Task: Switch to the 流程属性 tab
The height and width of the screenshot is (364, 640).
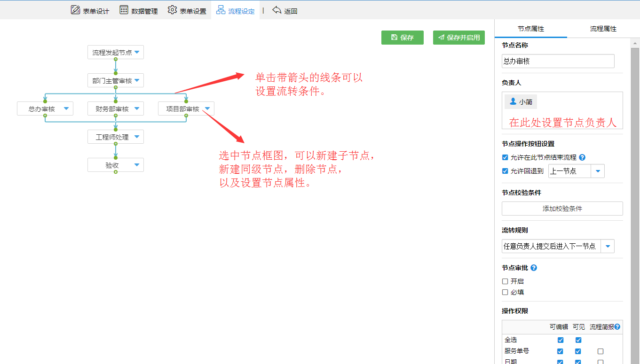Action: (x=603, y=29)
